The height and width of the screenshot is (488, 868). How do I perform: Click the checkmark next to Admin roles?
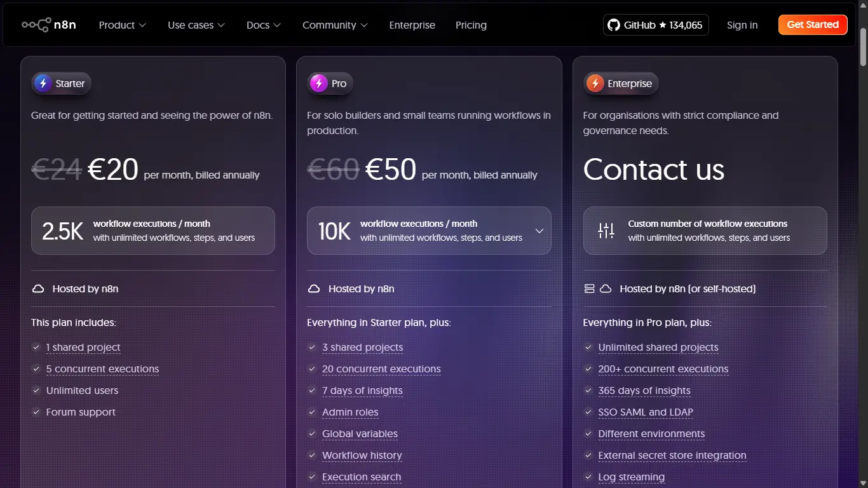coord(312,412)
